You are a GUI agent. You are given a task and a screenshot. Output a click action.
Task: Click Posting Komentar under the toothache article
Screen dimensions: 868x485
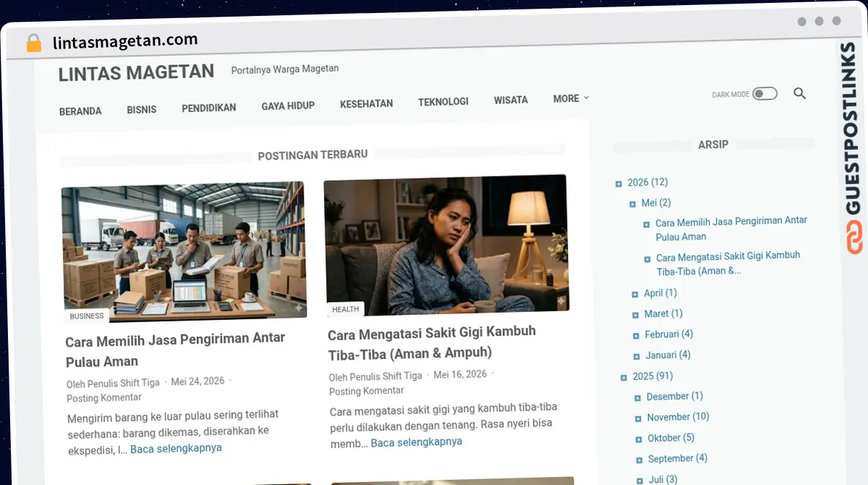pyautogui.click(x=367, y=391)
